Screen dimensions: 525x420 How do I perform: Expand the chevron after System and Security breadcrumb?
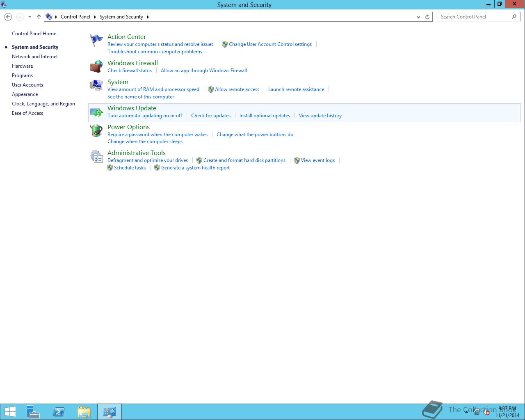pyautogui.click(x=148, y=17)
